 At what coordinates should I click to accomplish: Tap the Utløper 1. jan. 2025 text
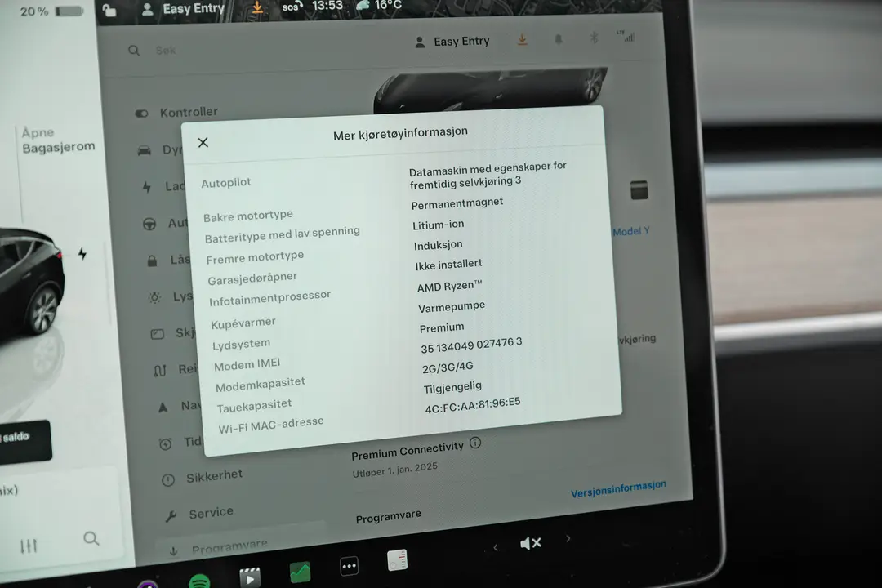click(x=395, y=470)
